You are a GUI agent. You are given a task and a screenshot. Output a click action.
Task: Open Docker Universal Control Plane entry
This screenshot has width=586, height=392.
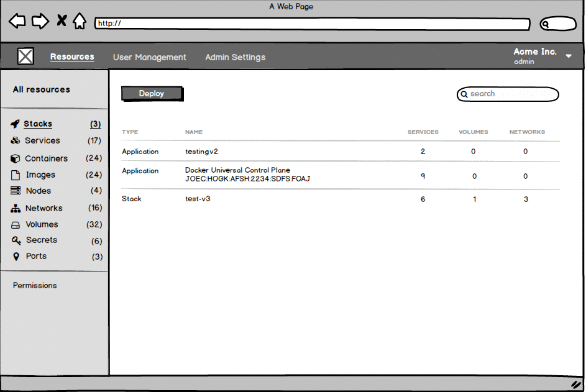coord(341,175)
